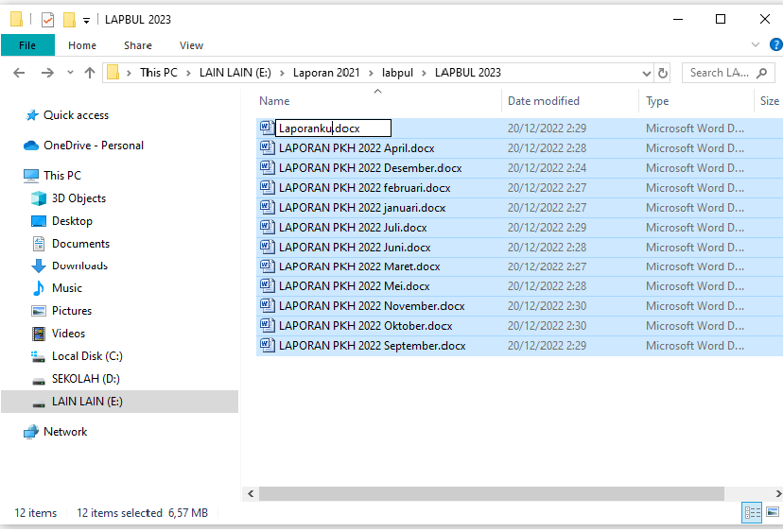The image size is (783, 532).
Task: Sort by the Type column header
Action: (657, 101)
